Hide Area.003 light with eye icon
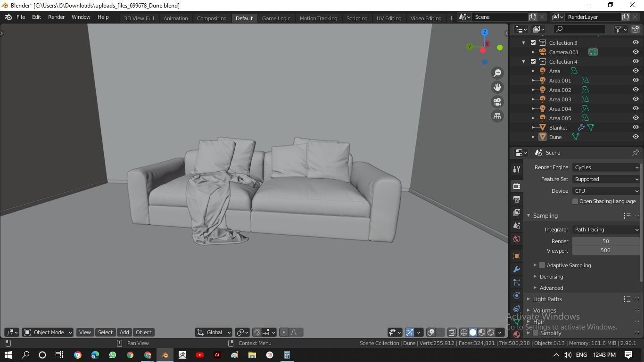 tap(636, 99)
